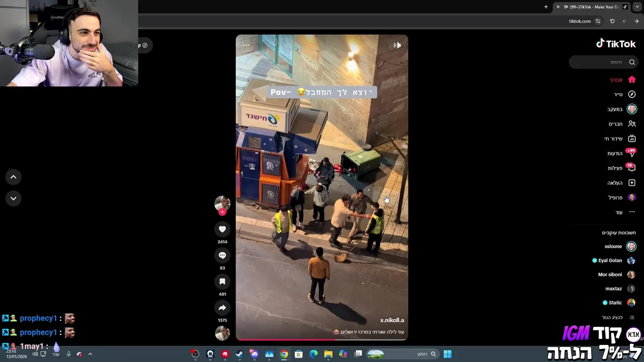Expand the full followed accounts list (להציג הכול)
Image resolution: width=644 pixels, height=362 pixels.
[618, 317]
